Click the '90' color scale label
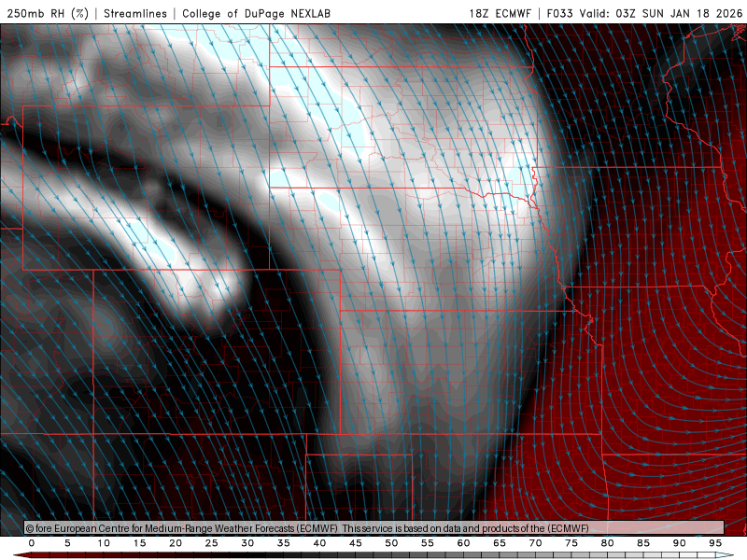747x560 pixels. click(x=679, y=543)
